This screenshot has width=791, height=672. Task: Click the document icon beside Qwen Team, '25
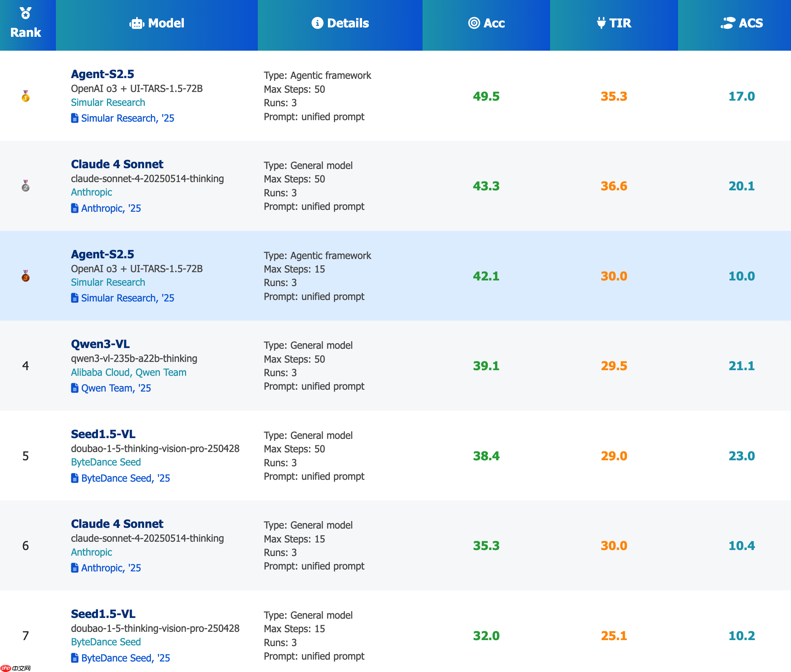pos(75,388)
